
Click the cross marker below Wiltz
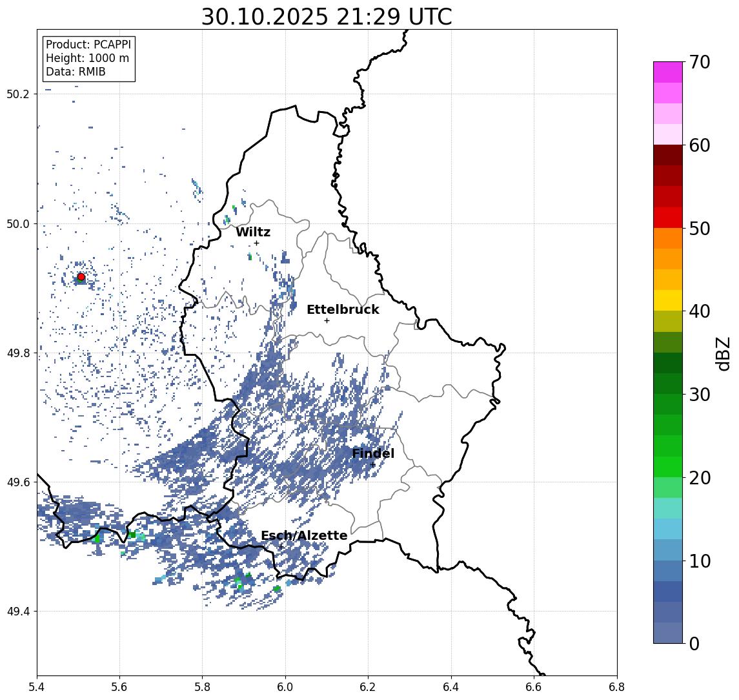click(256, 243)
